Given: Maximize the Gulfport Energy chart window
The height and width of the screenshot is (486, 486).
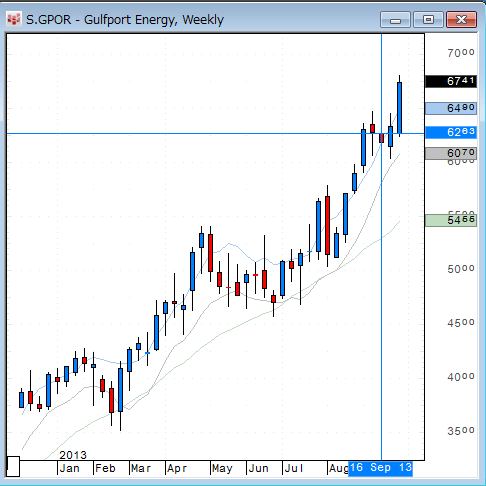Looking at the screenshot, I should [x=428, y=20].
